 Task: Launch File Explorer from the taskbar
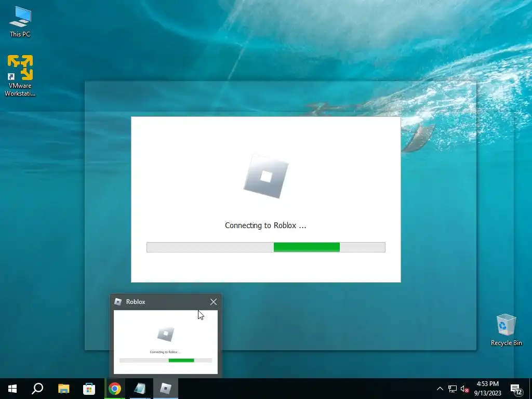[63, 389]
